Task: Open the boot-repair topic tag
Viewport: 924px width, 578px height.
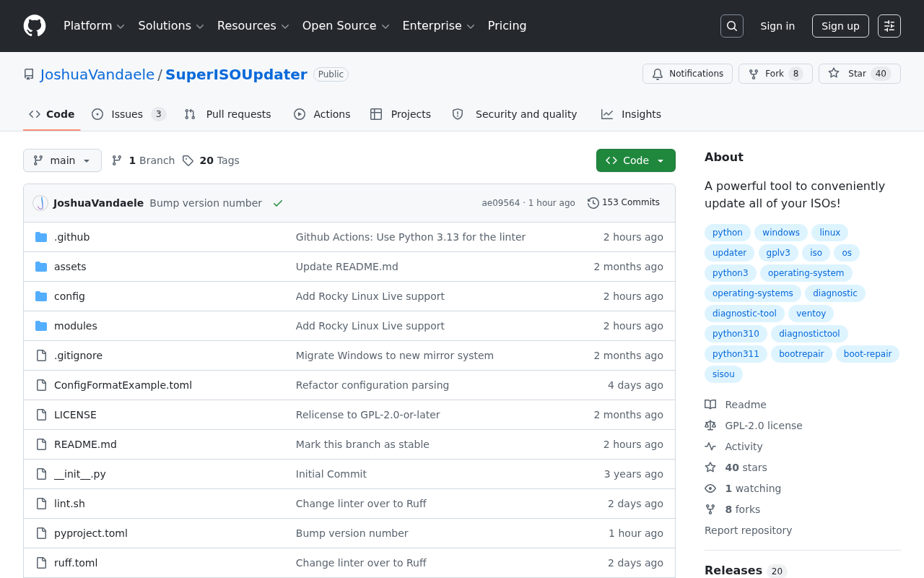Action: pyautogui.click(x=868, y=354)
